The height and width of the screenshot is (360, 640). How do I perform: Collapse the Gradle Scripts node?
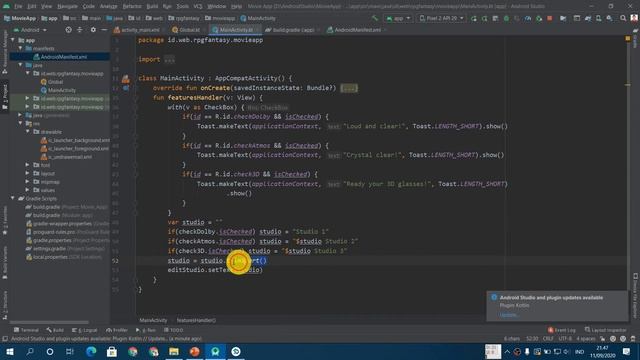[x=13, y=198]
